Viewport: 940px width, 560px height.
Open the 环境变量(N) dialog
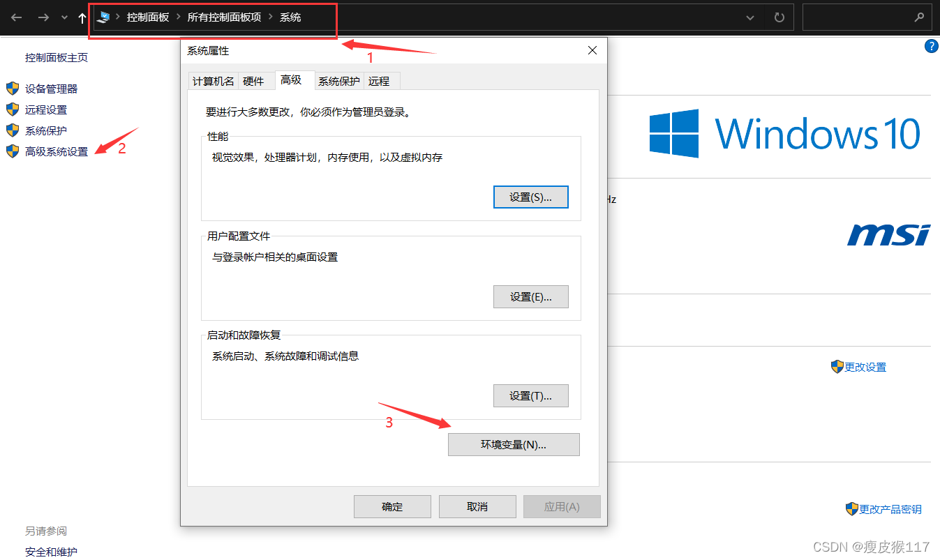point(514,444)
